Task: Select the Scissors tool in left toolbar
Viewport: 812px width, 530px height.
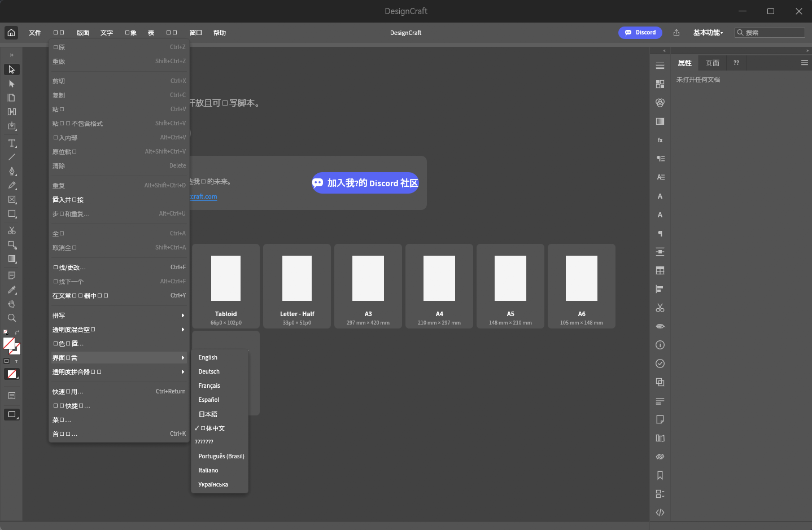Action: (x=12, y=230)
